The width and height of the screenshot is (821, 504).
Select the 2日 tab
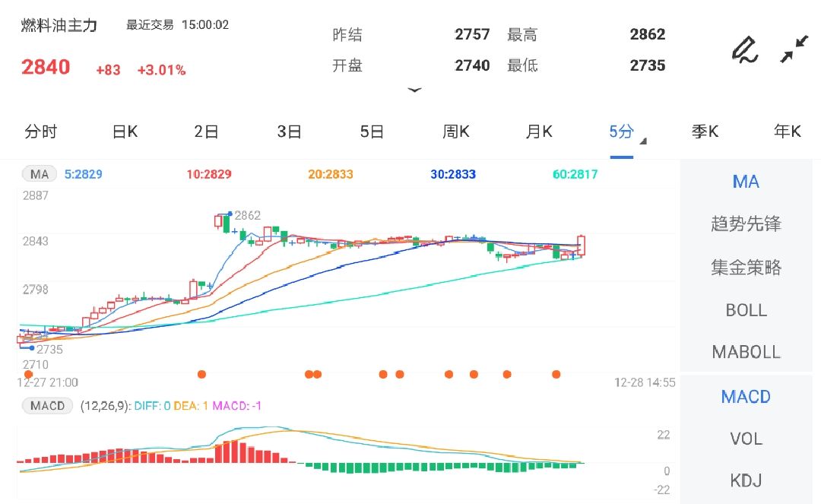click(206, 132)
